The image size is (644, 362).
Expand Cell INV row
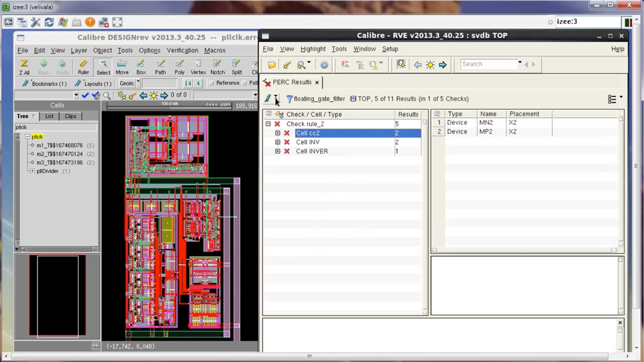[x=278, y=142]
